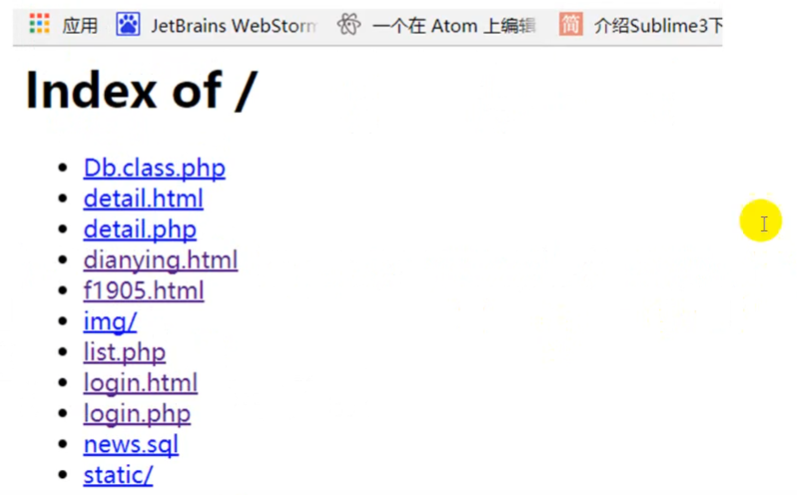This screenshot has width=797, height=495.
Task: Click the Index of / heading
Action: (142, 90)
